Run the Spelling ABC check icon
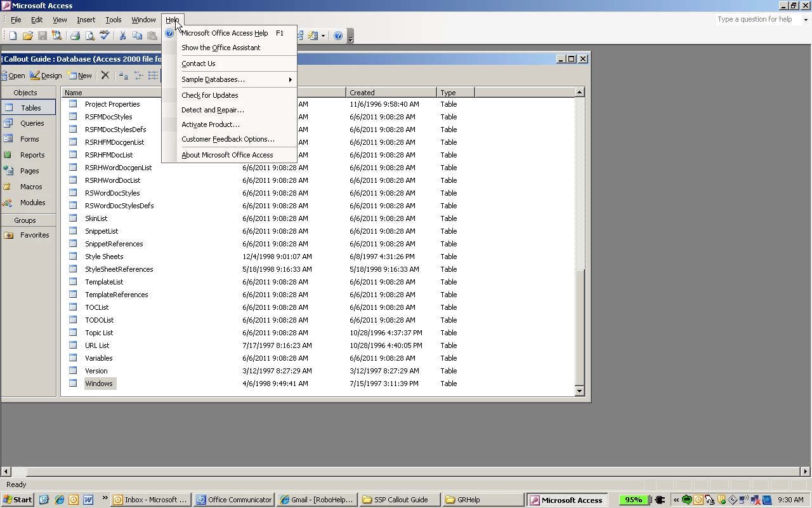812x508 pixels. [x=105, y=36]
